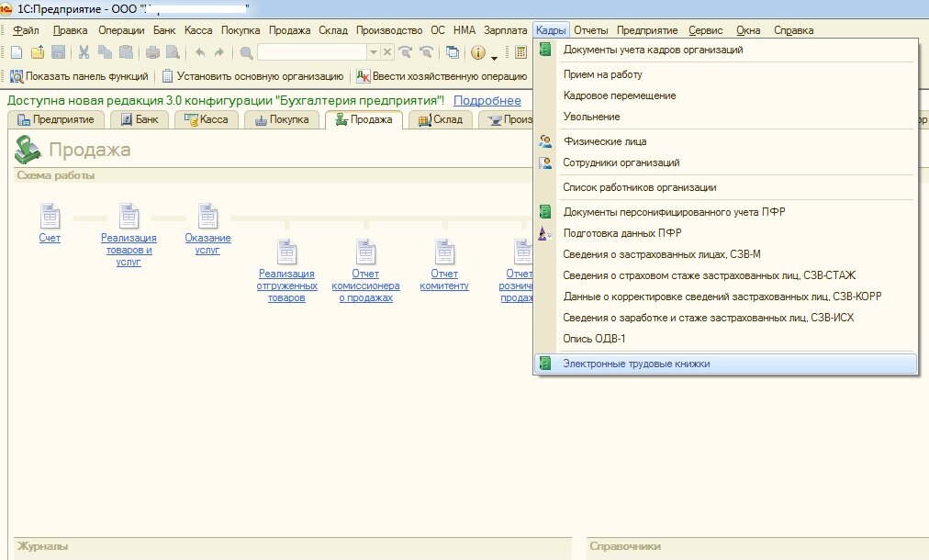
Task: Click the Paste clipboard icon
Action: pyautogui.click(x=126, y=52)
